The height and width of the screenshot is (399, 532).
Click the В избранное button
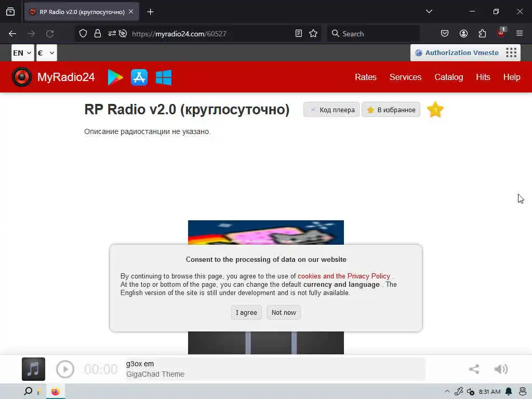391,110
